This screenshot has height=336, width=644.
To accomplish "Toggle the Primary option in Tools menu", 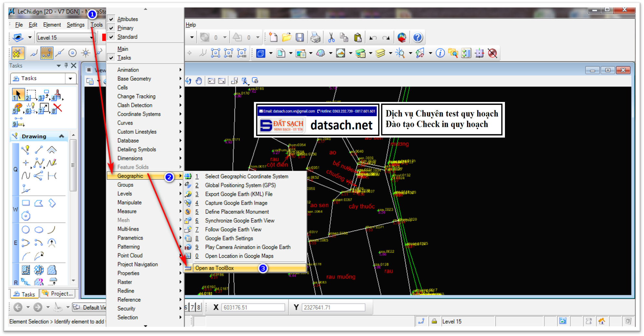I will point(125,28).
